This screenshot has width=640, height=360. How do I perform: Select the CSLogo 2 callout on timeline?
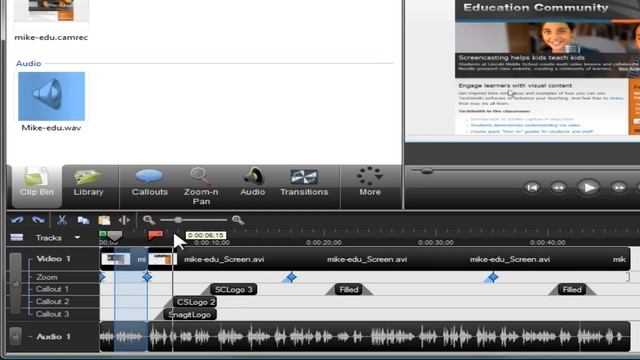tap(195, 302)
